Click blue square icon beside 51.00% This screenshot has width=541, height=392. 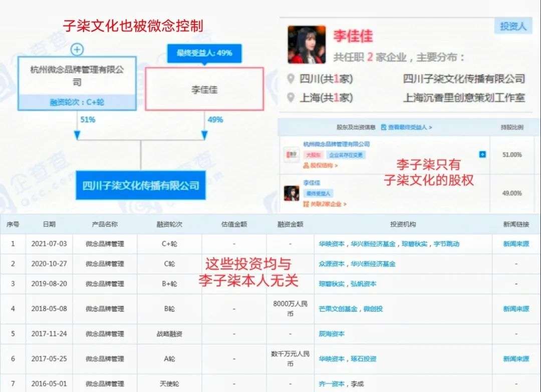(x=482, y=155)
